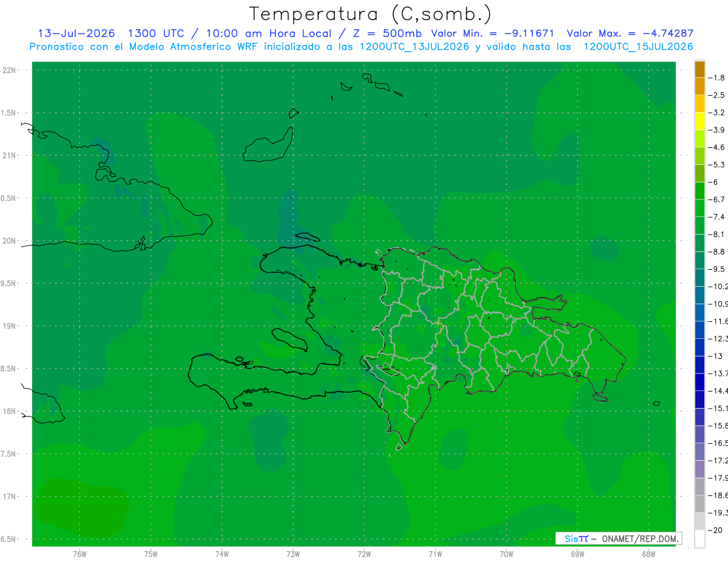Screen dimensions: 728x562
Task: Click the "75W" longitude label
Action: point(151,554)
